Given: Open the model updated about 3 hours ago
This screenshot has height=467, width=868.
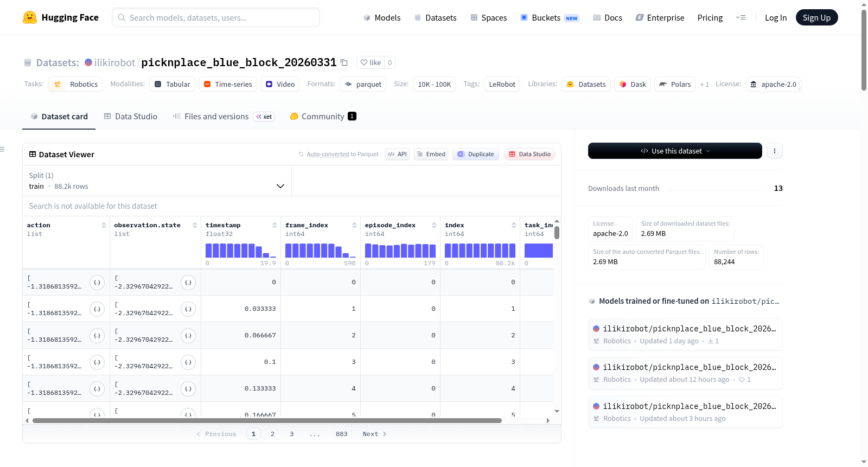Looking at the screenshot, I should [685, 412].
